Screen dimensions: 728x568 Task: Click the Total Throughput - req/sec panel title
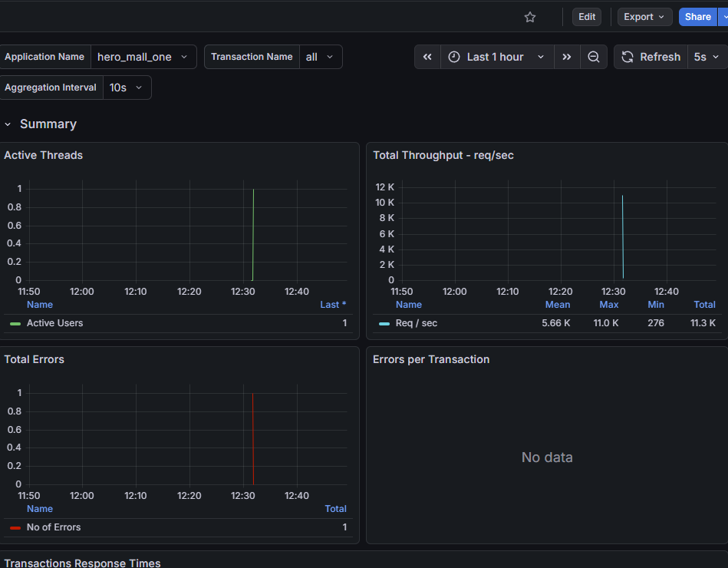[443, 155]
